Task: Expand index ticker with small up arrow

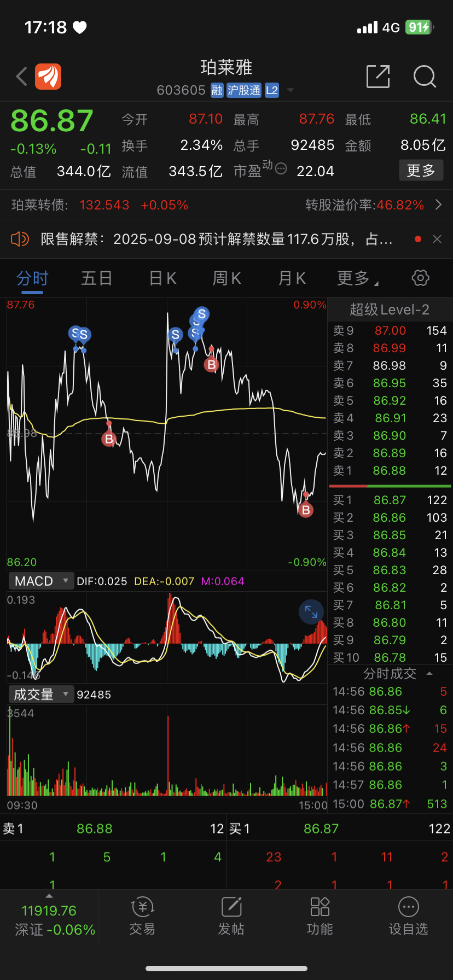Action: tap(49, 896)
